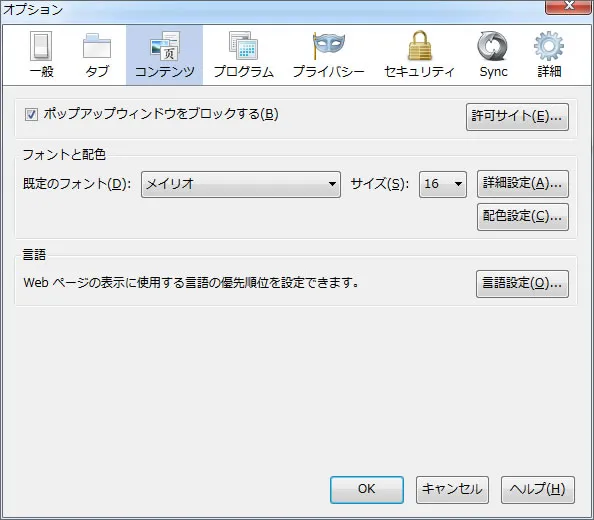This screenshot has height=520, width=594.
Task: Click the 言語 section heading
Action: pyautogui.click(x=34, y=255)
